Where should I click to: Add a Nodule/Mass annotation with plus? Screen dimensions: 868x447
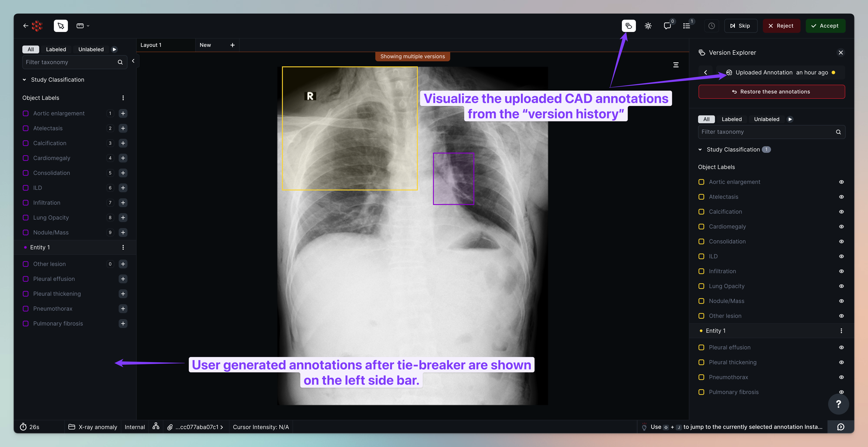tap(123, 232)
